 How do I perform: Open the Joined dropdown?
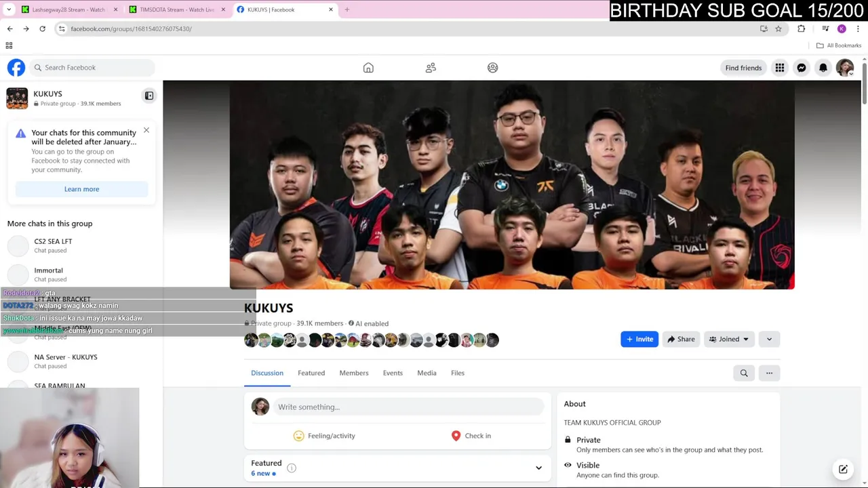pyautogui.click(x=729, y=339)
